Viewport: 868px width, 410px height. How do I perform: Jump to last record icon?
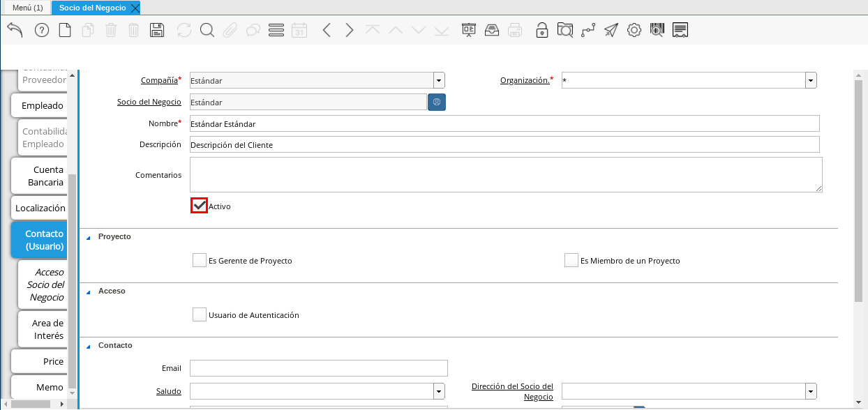[x=442, y=30]
